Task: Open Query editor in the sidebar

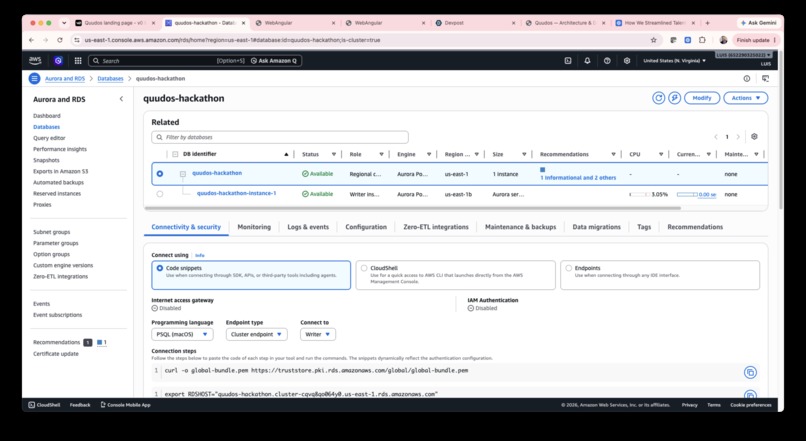Action: (x=49, y=138)
